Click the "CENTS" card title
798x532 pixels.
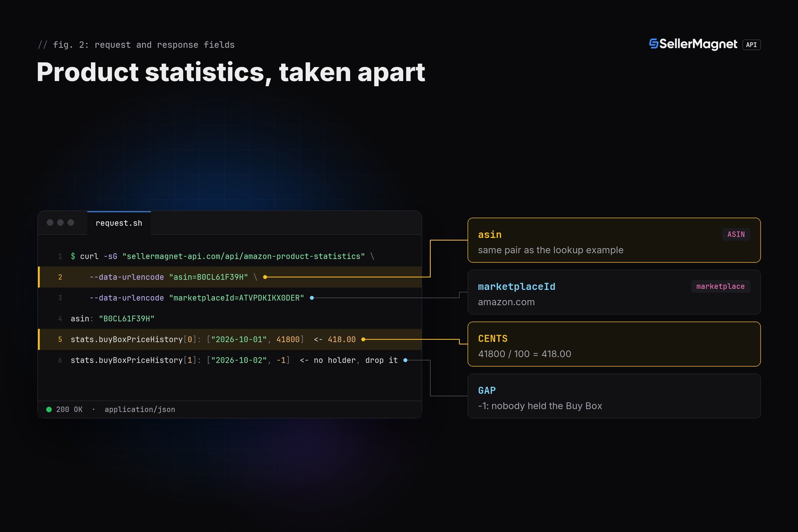coord(493,339)
